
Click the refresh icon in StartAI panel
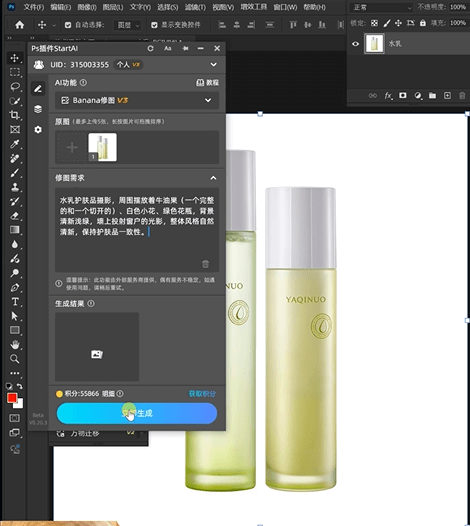pyautogui.click(x=150, y=49)
